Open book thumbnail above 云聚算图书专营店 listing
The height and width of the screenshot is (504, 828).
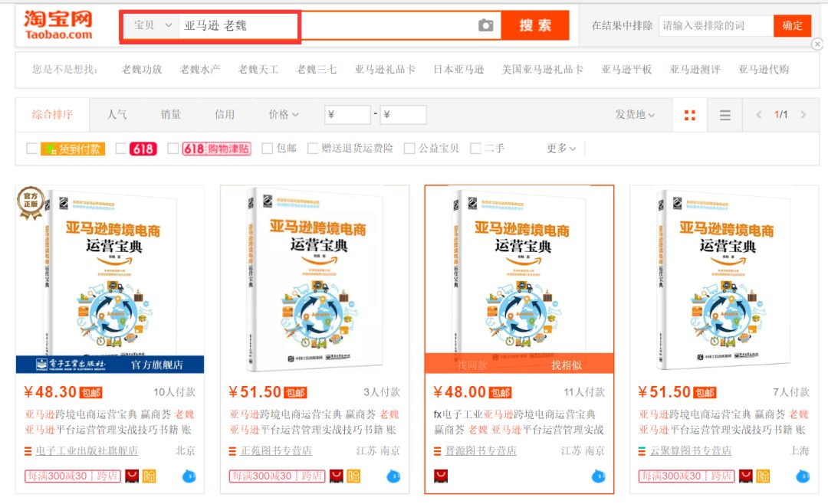pyautogui.click(x=724, y=280)
